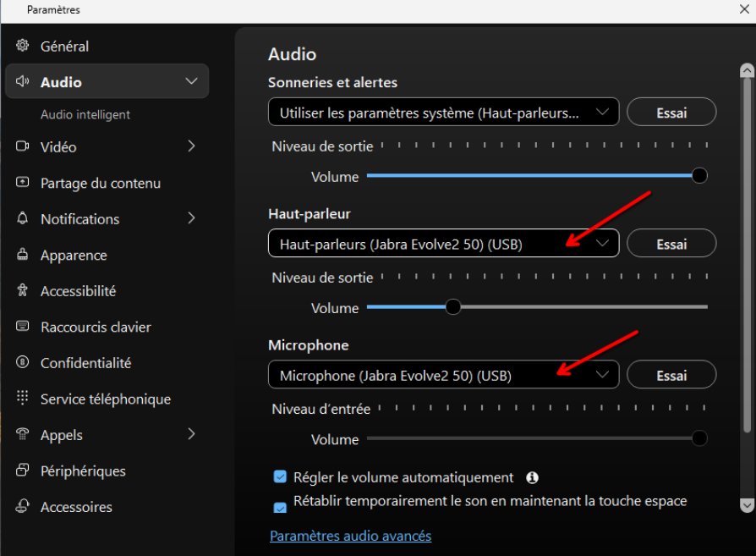Toggle Rétablir temporairement le son checkbox

[x=280, y=509]
